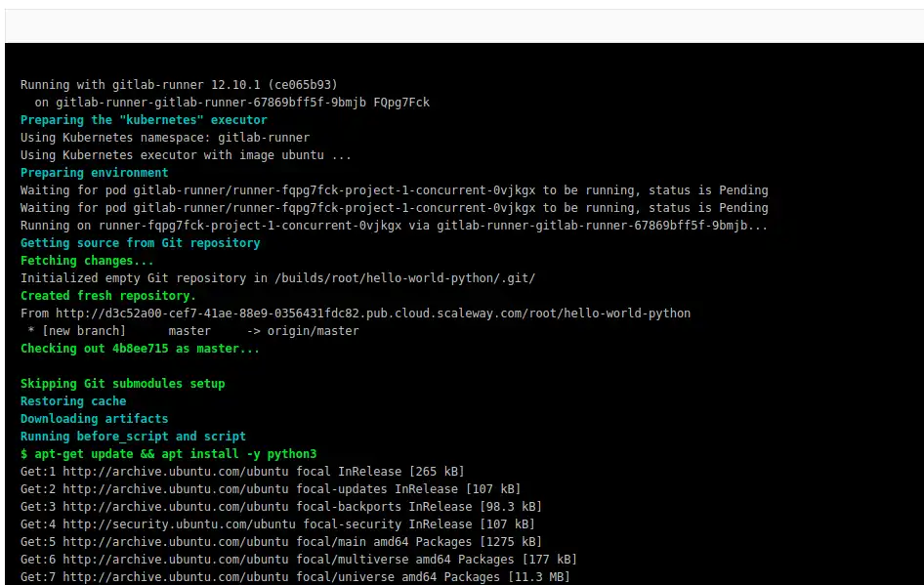
Task: Click 'Initialized empty Git repository in /builds/root/hello-world-python/.git/' line
Action: (x=277, y=278)
